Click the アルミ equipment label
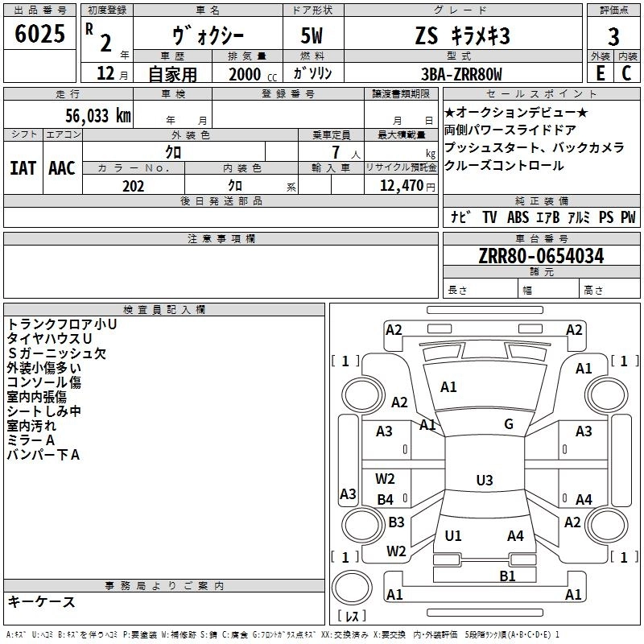Image resolution: width=644 pixels, height=644 pixels. coord(579,217)
